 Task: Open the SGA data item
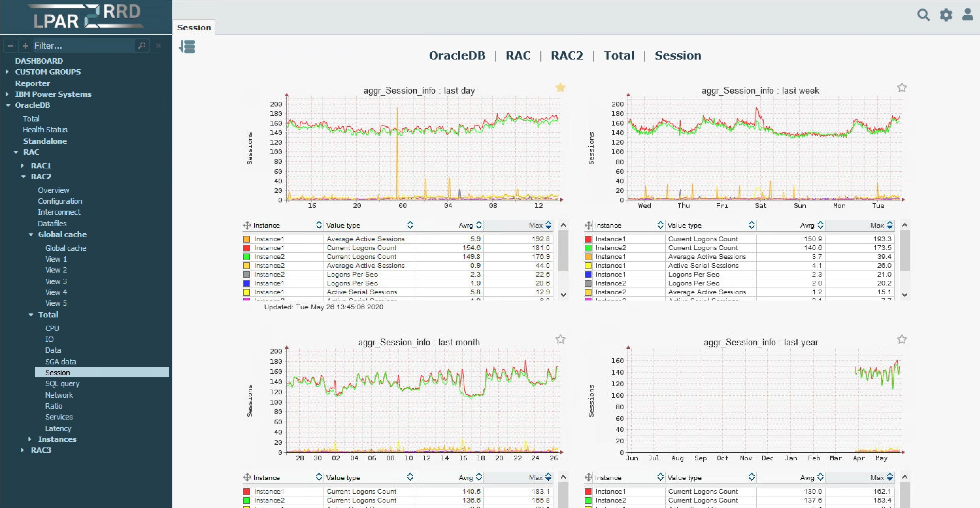[x=61, y=362]
